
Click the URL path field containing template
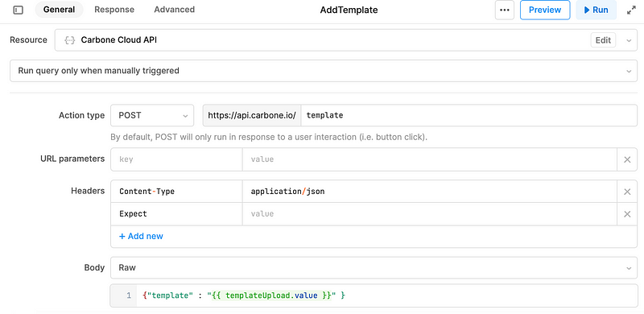click(469, 115)
